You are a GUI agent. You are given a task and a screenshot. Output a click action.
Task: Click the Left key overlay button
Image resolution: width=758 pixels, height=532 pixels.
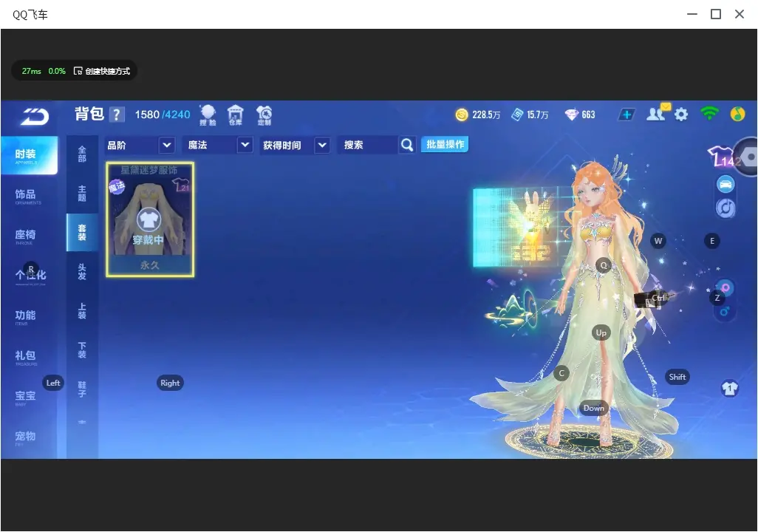(x=53, y=383)
